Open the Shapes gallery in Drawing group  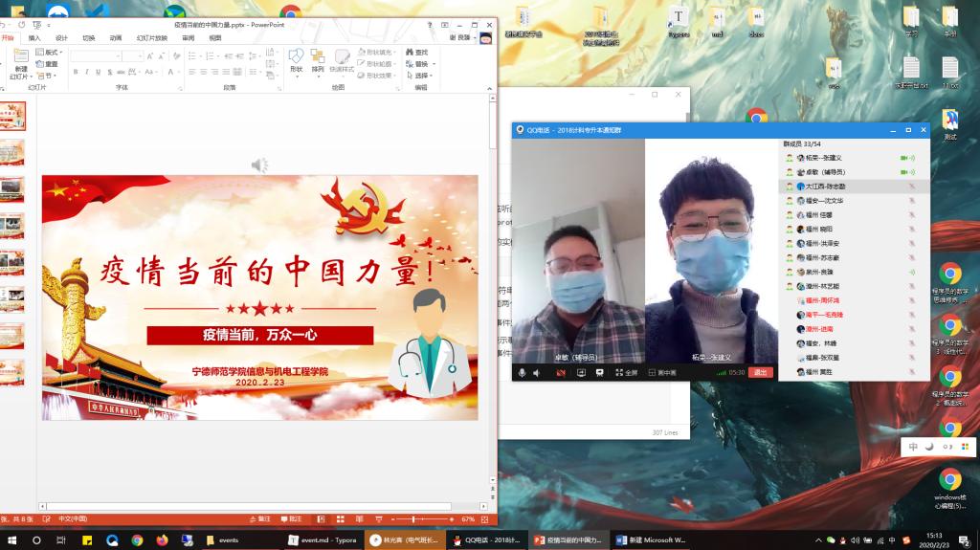(296, 59)
